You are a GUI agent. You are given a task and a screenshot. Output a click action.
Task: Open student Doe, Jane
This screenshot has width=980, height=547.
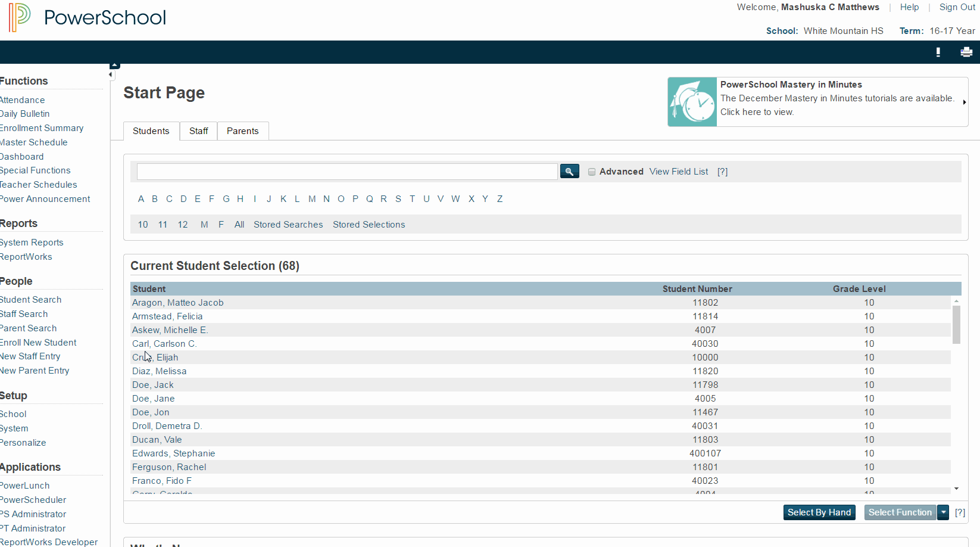click(154, 399)
